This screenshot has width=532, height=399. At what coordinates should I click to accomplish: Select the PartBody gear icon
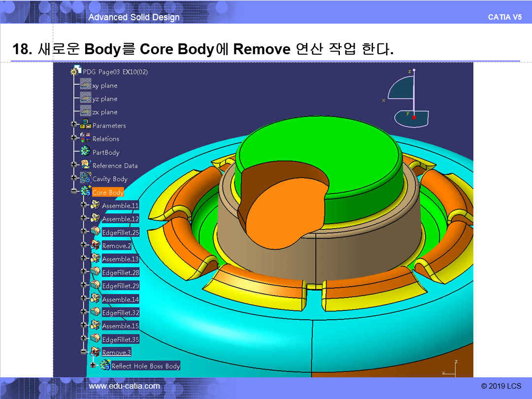[x=86, y=152]
